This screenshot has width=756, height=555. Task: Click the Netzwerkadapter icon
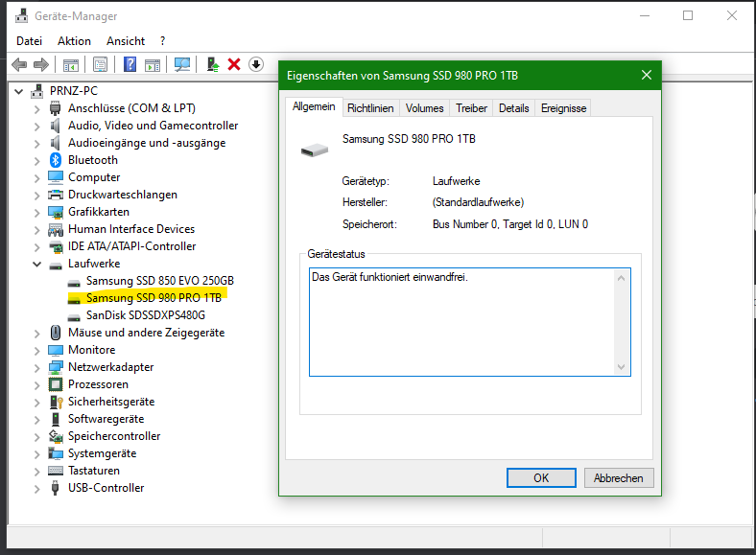56,367
